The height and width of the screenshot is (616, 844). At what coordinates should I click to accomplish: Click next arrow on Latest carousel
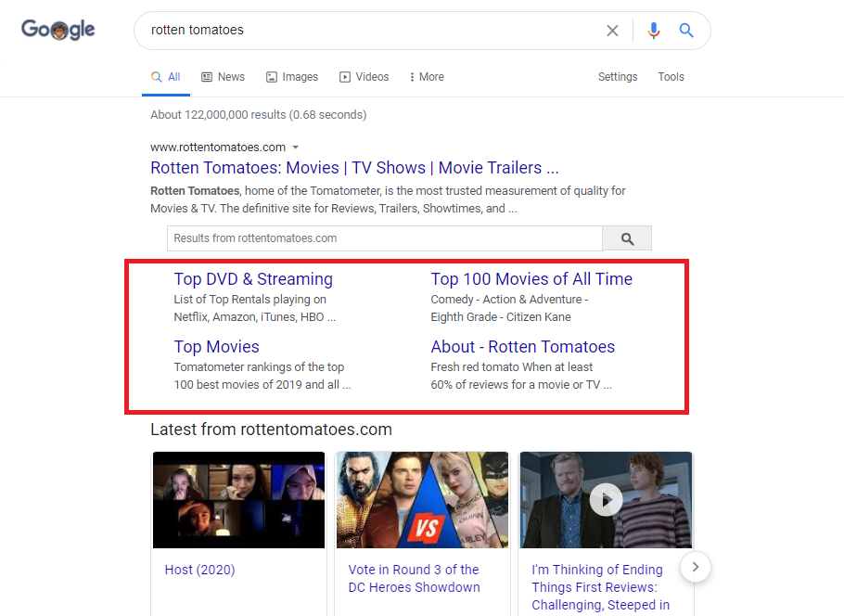[x=696, y=567]
